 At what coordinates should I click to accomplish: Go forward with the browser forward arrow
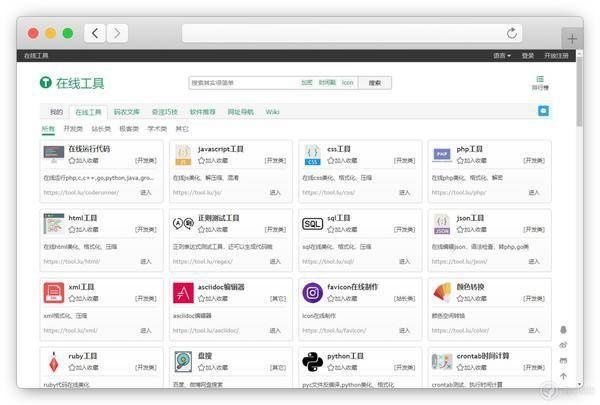point(117,33)
